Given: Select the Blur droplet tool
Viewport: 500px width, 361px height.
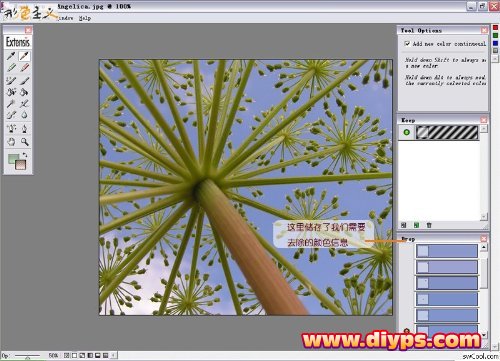Looking at the screenshot, I should (24, 115).
